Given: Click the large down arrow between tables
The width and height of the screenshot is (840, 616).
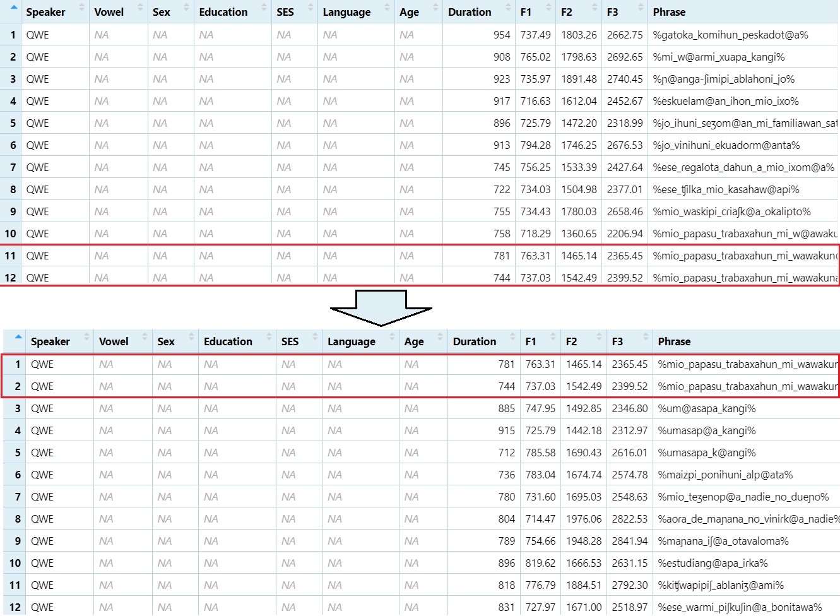Looking at the screenshot, I should click(x=381, y=307).
